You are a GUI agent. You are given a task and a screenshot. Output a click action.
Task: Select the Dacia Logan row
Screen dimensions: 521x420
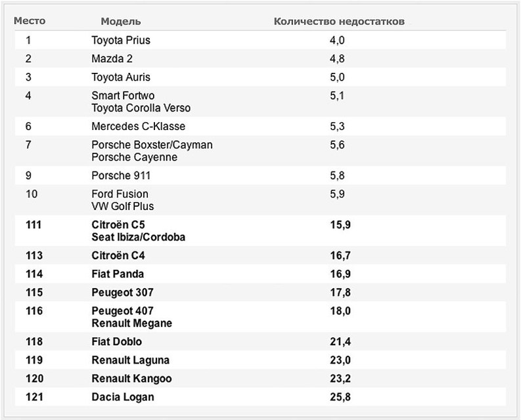click(x=260, y=397)
